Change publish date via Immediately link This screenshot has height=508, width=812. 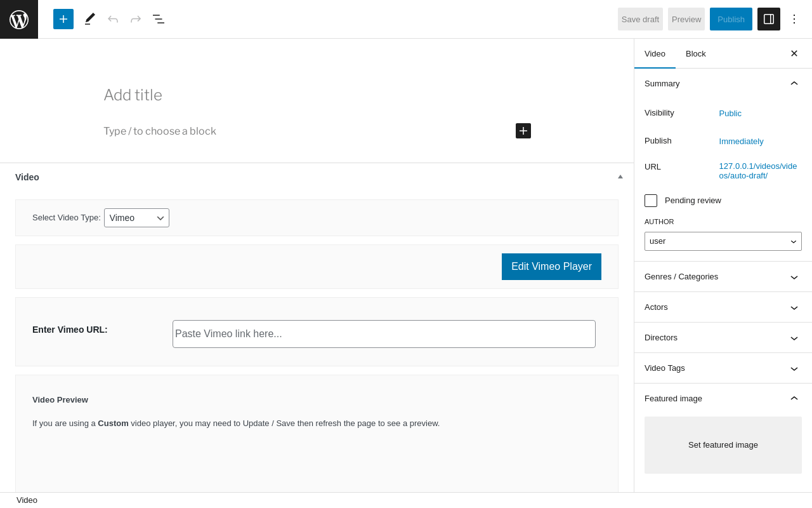(741, 141)
